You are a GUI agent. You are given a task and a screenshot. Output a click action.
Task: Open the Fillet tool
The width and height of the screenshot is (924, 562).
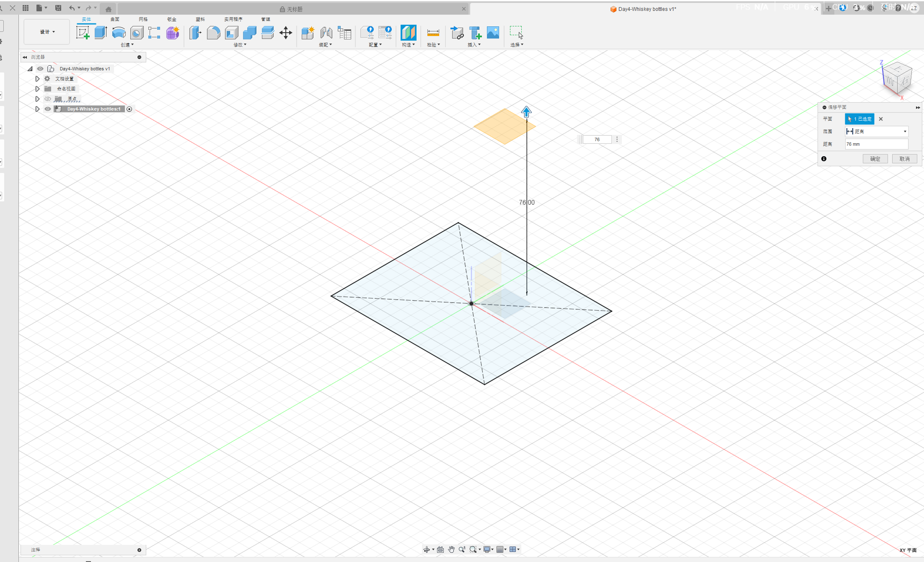[x=213, y=33]
